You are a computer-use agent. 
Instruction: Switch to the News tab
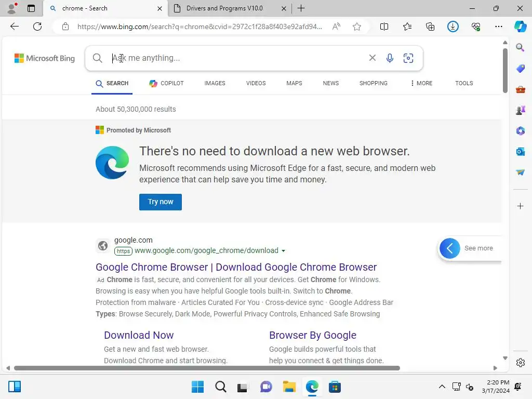point(331,83)
